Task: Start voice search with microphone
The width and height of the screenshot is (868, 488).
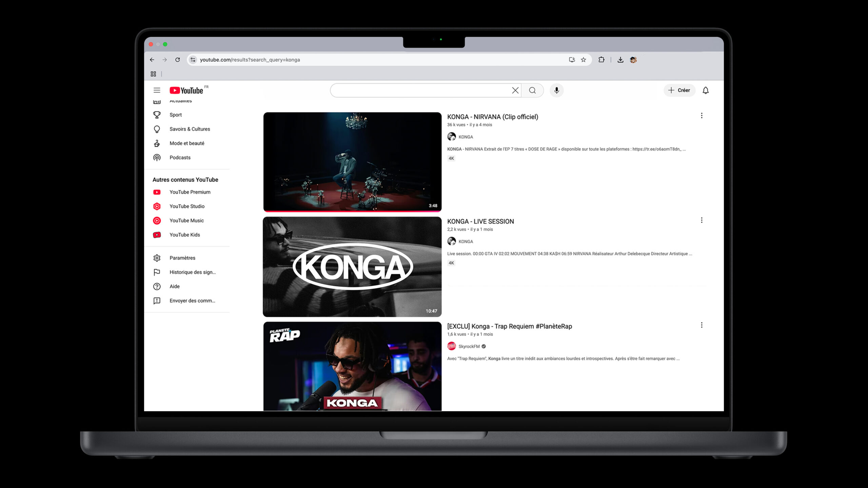Action: click(556, 90)
